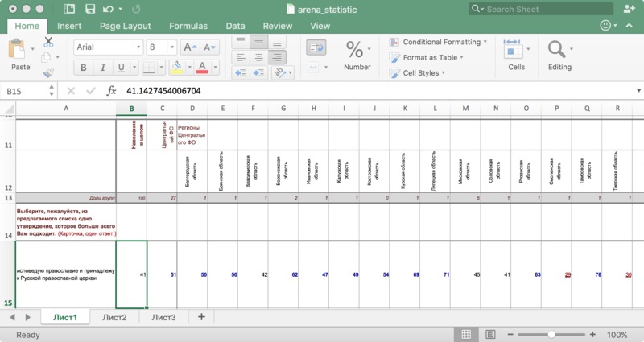Image resolution: width=644 pixels, height=342 pixels.
Task: Align text right
Action: tap(277, 57)
